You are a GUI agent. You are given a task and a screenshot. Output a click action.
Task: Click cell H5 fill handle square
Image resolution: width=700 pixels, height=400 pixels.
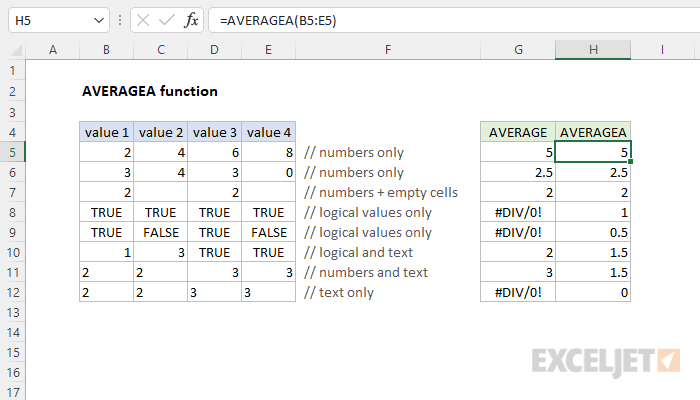tap(630, 162)
